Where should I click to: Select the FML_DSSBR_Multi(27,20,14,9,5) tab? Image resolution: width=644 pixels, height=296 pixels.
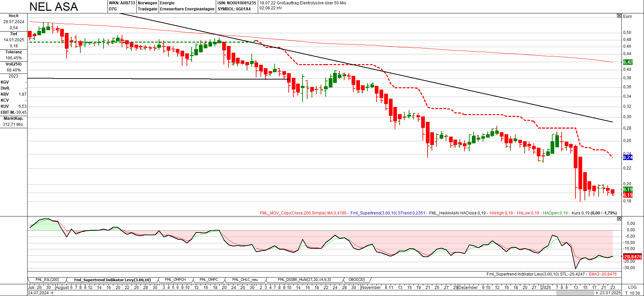(304, 280)
